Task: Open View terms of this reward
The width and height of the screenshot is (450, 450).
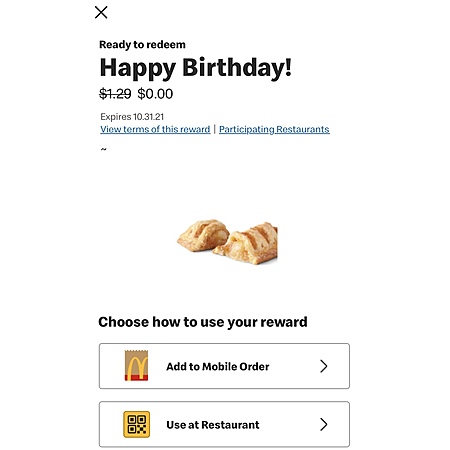Action: (x=155, y=129)
